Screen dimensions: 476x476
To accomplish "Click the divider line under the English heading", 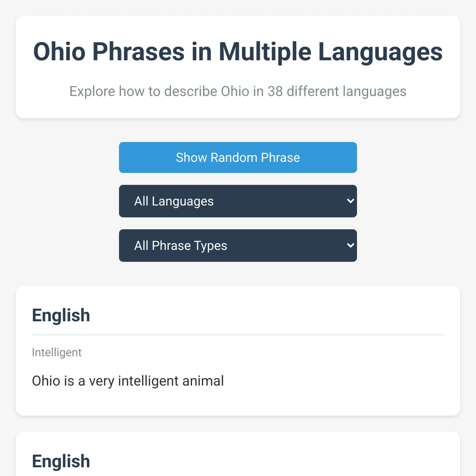I will (x=238, y=335).
